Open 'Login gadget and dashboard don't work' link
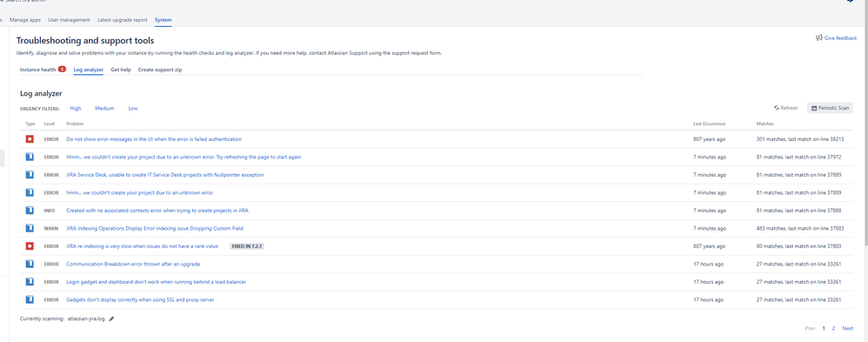This screenshot has height=342, width=868. click(x=156, y=282)
